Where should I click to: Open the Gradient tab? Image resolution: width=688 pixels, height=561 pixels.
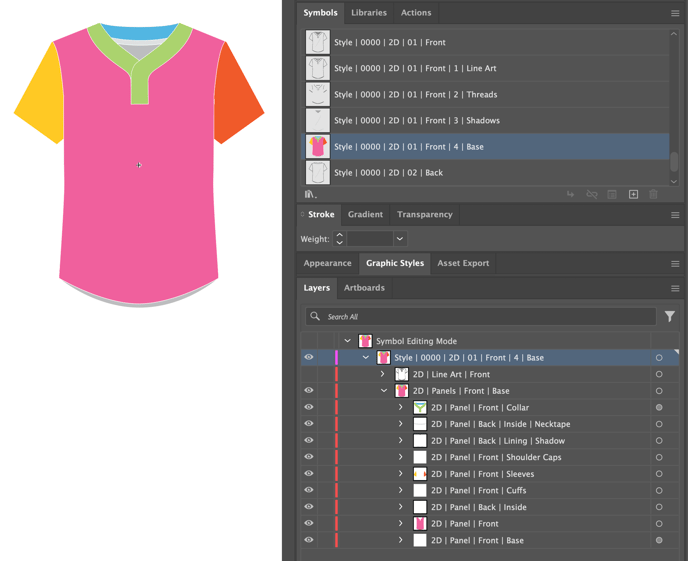coord(365,214)
